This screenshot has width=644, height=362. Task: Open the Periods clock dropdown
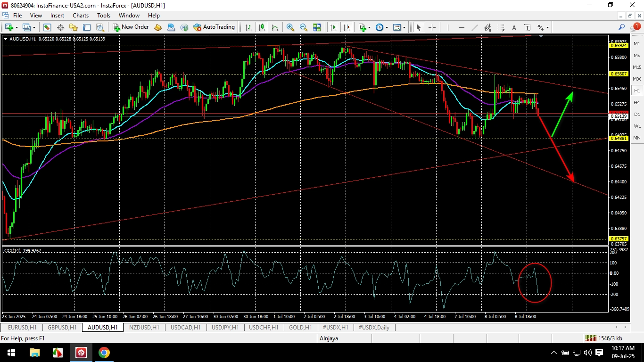382,27
